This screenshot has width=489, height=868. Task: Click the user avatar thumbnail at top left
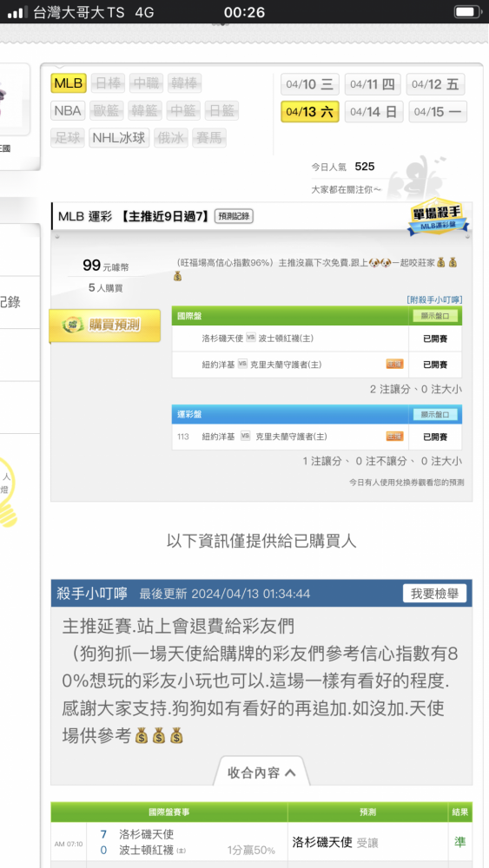[13, 100]
